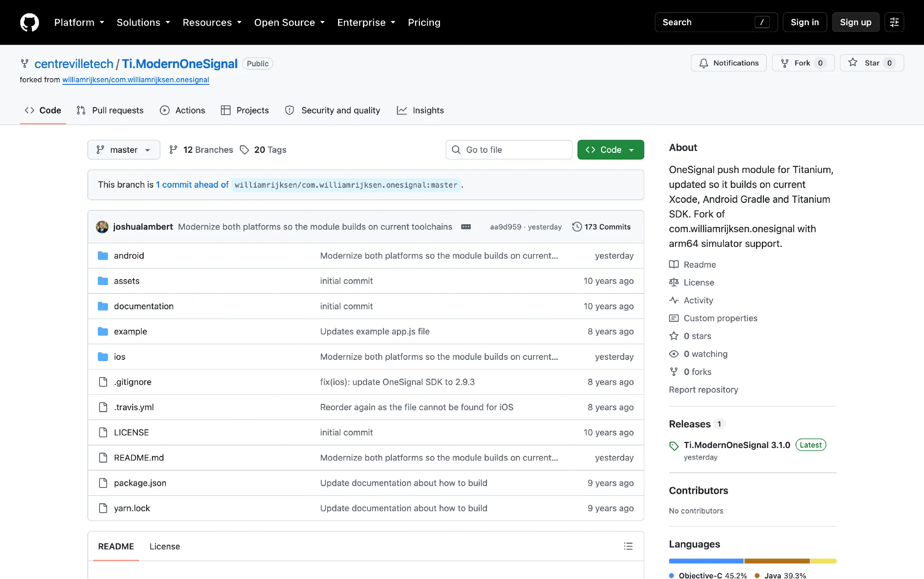The height and width of the screenshot is (579, 924).
Task: Open the assets folder icon
Action: (103, 281)
